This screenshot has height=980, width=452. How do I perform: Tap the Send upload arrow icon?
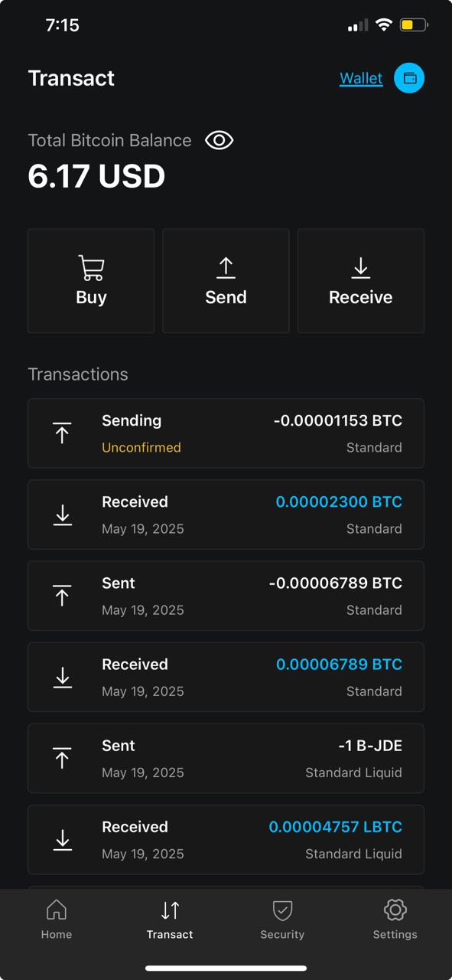(x=226, y=268)
